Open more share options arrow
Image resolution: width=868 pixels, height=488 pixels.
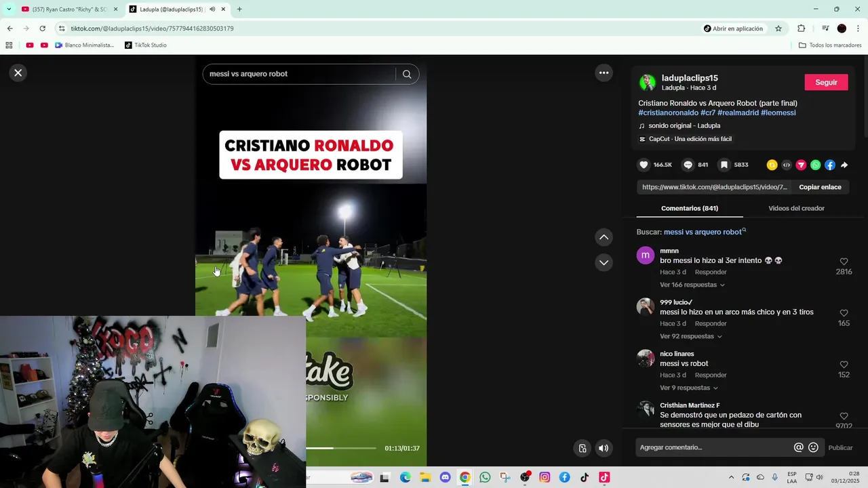pos(844,165)
